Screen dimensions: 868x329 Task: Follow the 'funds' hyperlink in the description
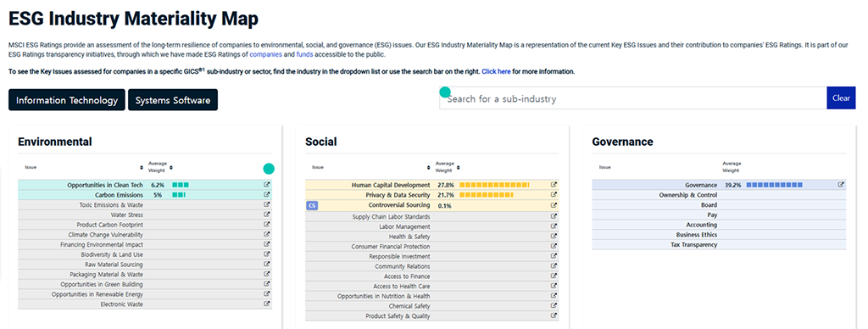(304, 54)
